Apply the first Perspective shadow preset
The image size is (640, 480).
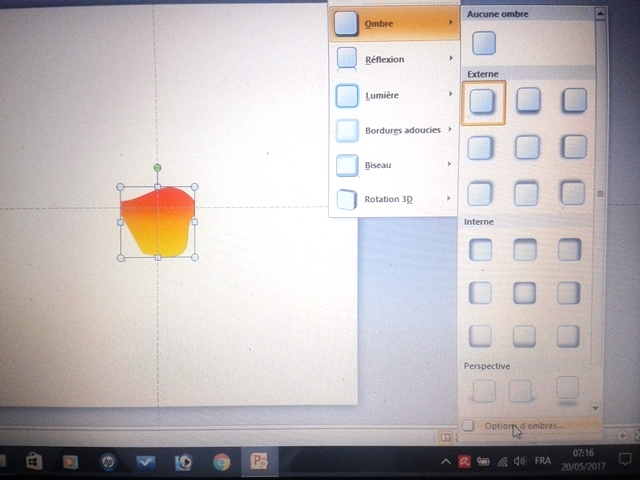pos(483,391)
